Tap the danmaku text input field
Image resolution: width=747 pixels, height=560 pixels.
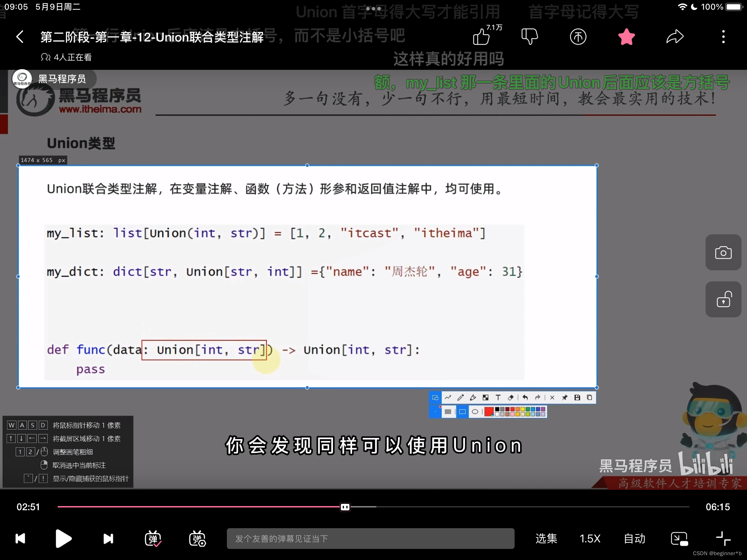[370, 539]
